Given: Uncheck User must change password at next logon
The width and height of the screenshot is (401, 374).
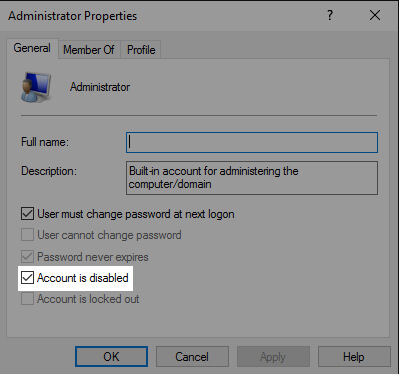Looking at the screenshot, I should coord(27,214).
